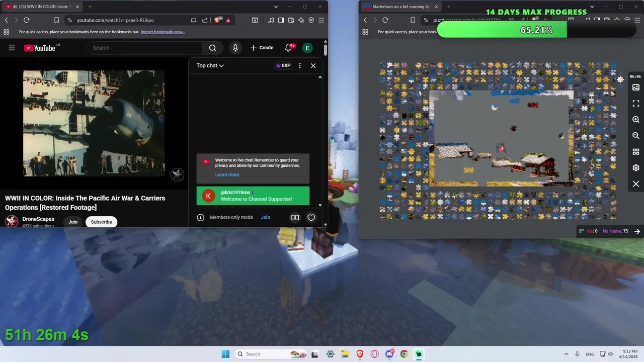Toggle Brave sidebar panel in YouTube window
644x362 pixels.
click(281, 20)
